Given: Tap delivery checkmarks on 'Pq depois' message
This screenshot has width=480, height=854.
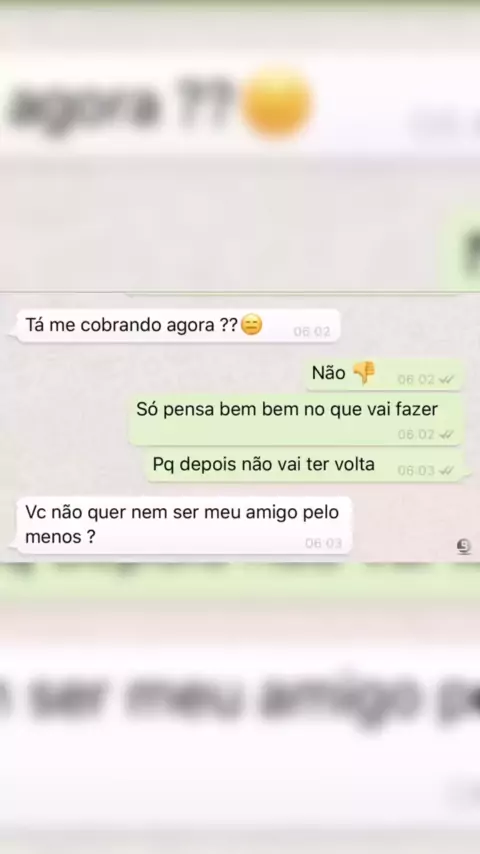Looking at the screenshot, I should pyautogui.click(x=446, y=471).
